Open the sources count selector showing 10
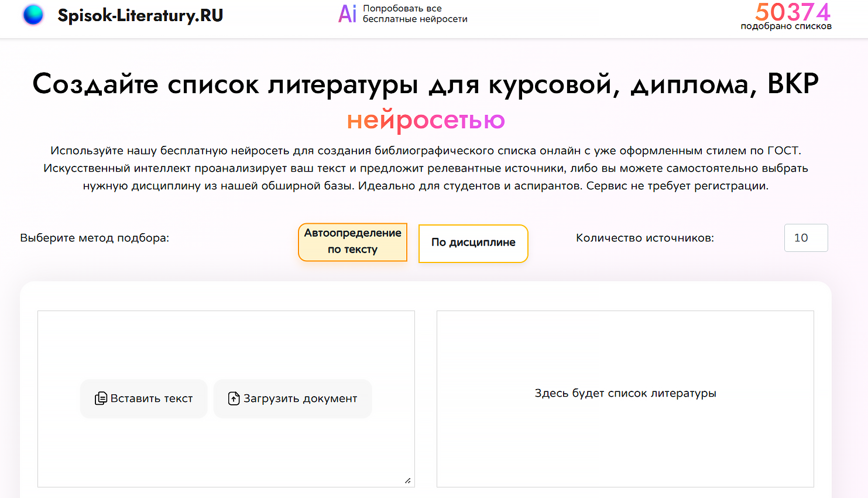868x498 pixels. [806, 238]
